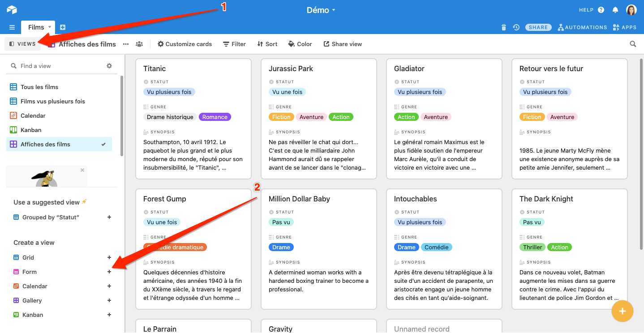Click the search magnifier icon
Viewport: 644px width, 333px height.
(633, 44)
